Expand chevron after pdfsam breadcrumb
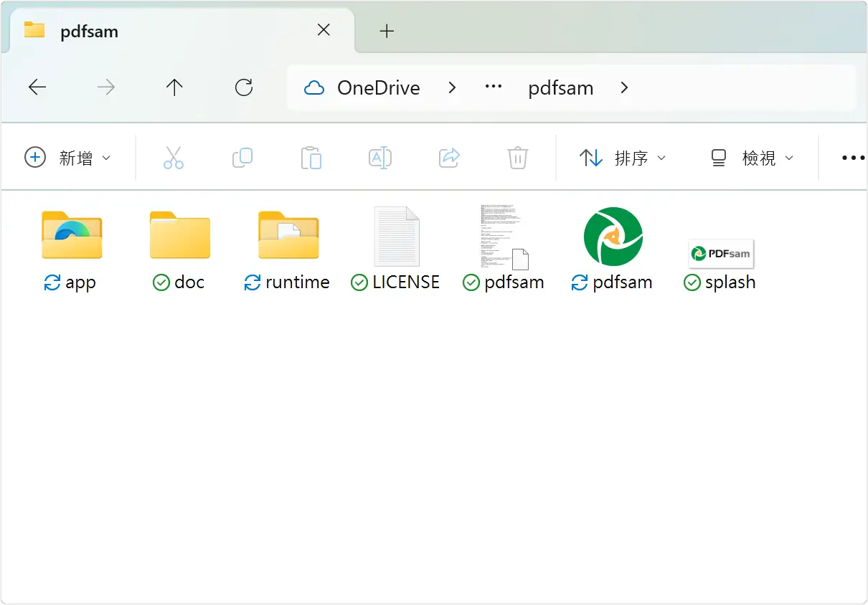 point(624,87)
